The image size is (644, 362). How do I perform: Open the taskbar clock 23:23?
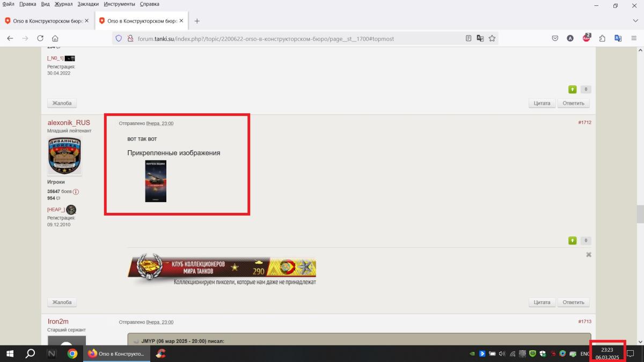[607, 353]
